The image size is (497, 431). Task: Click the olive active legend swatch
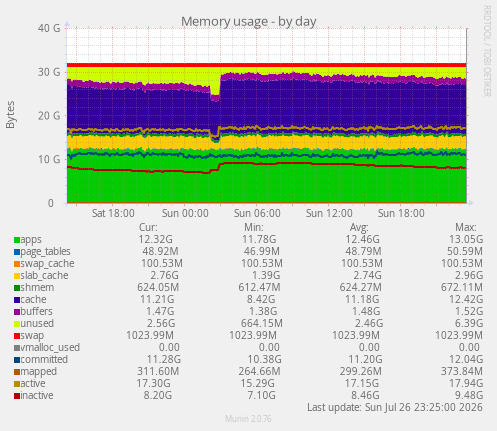(x=17, y=384)
